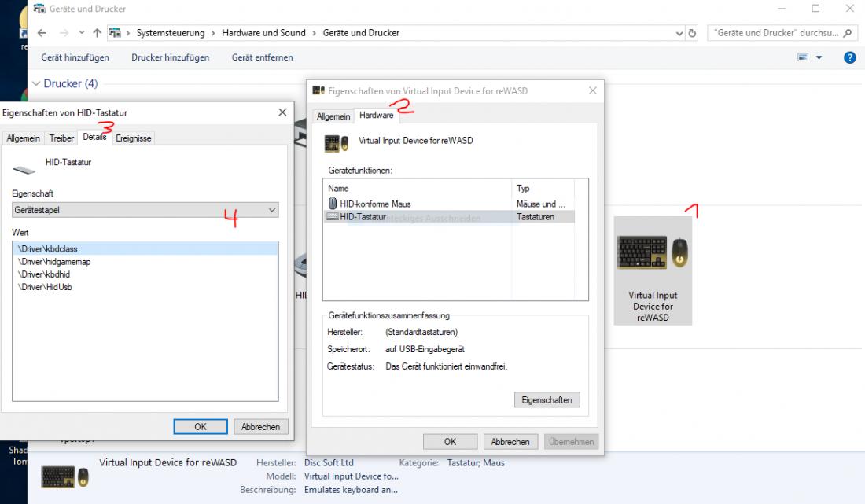Click Abbrechen in HID-Tastatur dialog
This screenshot has height=504, width=865.
261,427
